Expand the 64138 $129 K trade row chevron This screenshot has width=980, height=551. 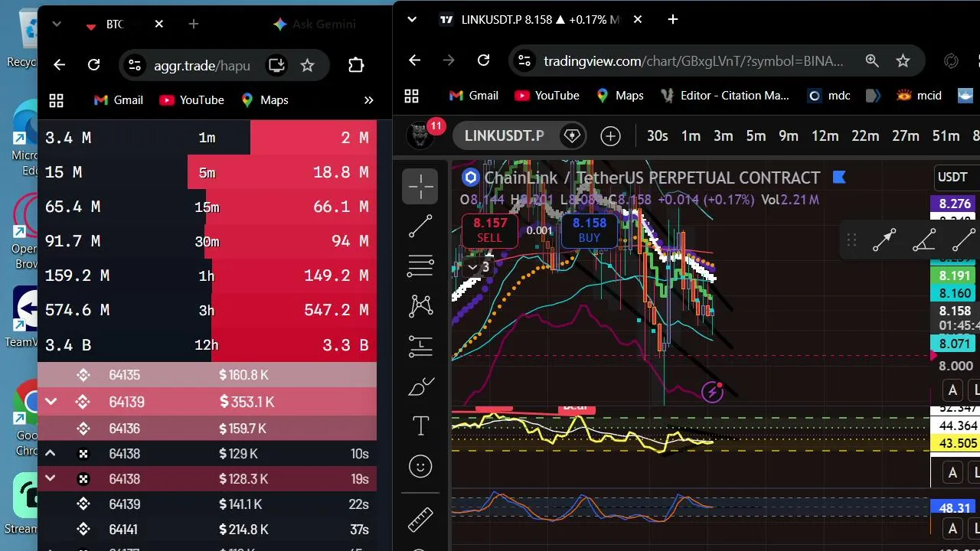coord(51,454)
